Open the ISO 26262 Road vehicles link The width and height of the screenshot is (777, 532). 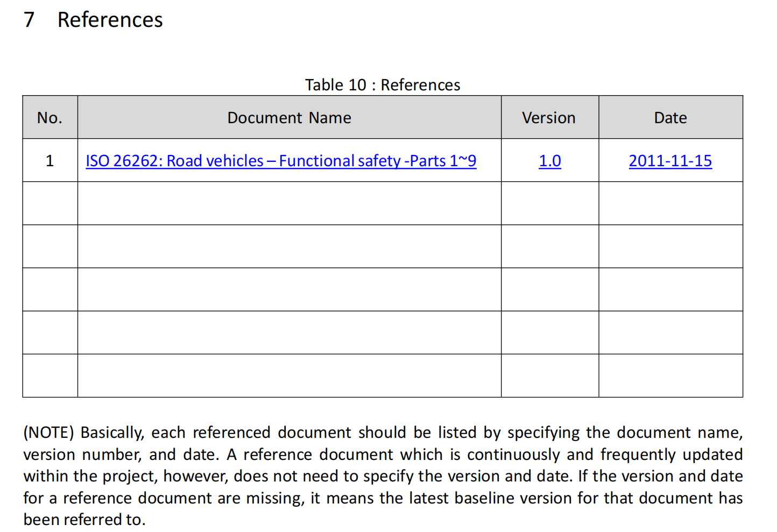click(281, 161)
